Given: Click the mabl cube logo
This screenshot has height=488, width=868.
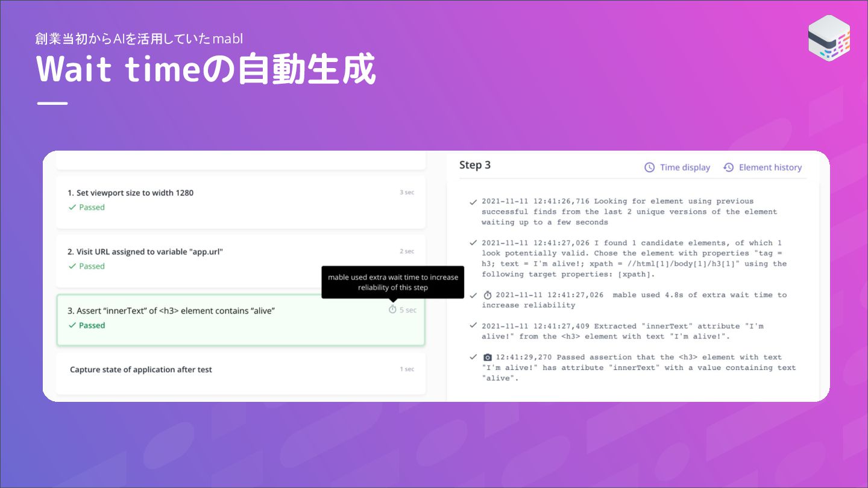Looking at the screenshot, I should (829, 37).
